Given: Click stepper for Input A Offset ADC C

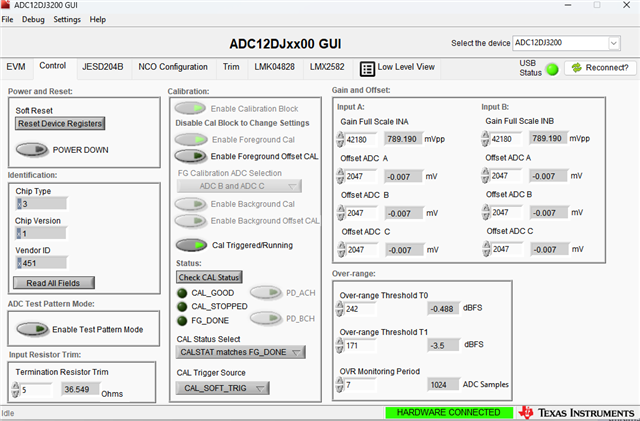Looking at the screenshot, I should tap(342, 249).
